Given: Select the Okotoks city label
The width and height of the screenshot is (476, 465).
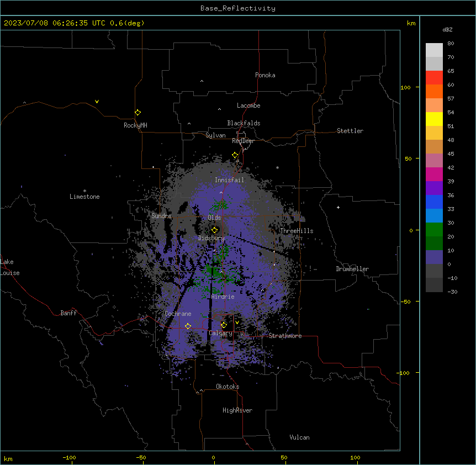Looking at the screenshot, I should point(228,387).
